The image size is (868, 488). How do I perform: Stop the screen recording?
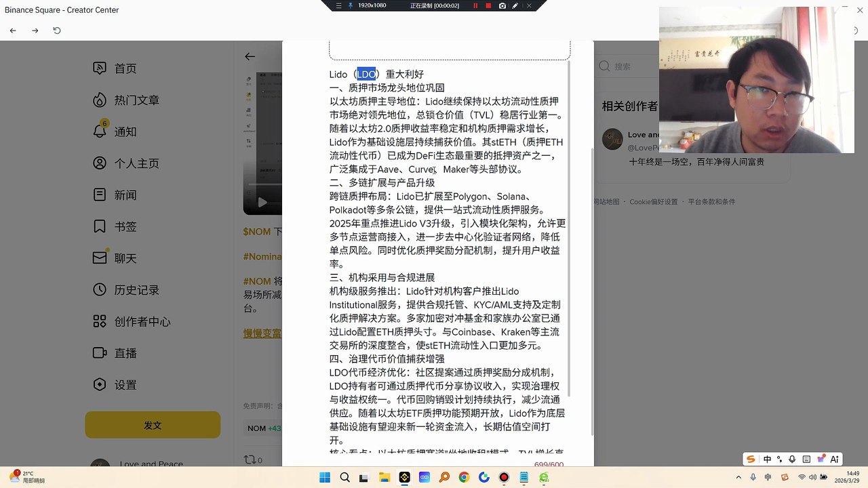click(x=488, y=5)
